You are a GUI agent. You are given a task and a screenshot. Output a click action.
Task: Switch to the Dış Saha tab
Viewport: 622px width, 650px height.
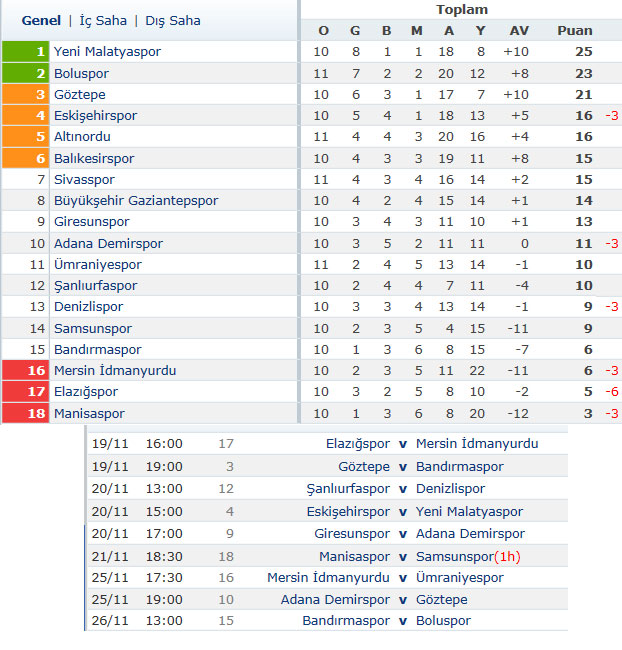(173, 21)
